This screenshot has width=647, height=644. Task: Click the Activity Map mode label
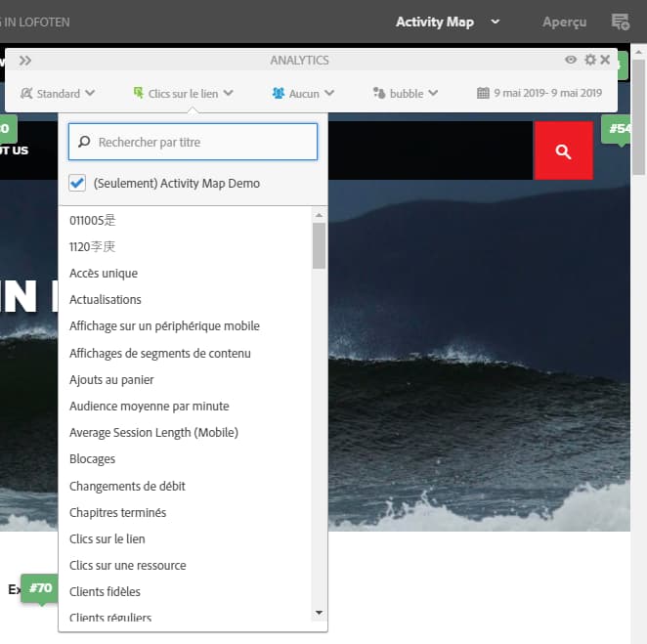435,21
